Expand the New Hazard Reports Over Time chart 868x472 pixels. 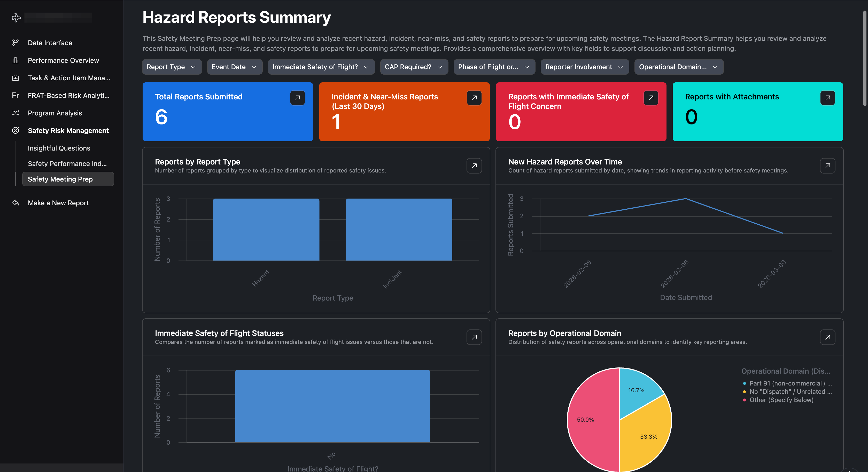click(x=827, y=166)
